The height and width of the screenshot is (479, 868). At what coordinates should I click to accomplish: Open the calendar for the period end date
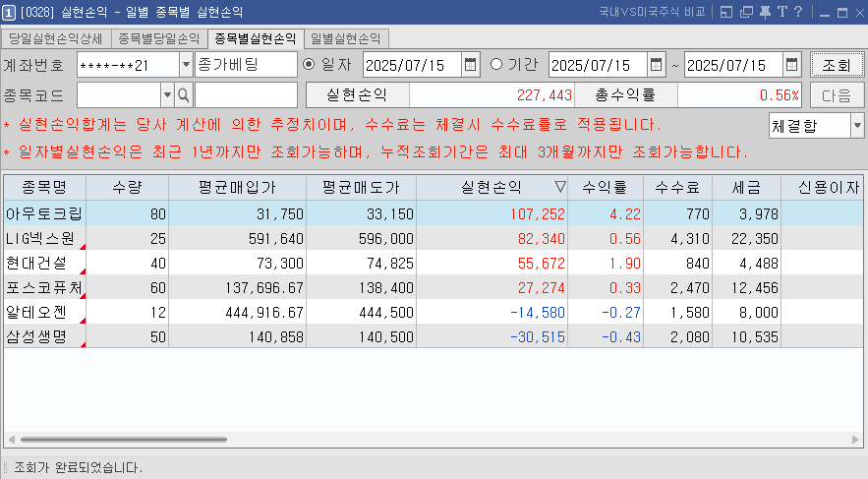pos(791,65)
